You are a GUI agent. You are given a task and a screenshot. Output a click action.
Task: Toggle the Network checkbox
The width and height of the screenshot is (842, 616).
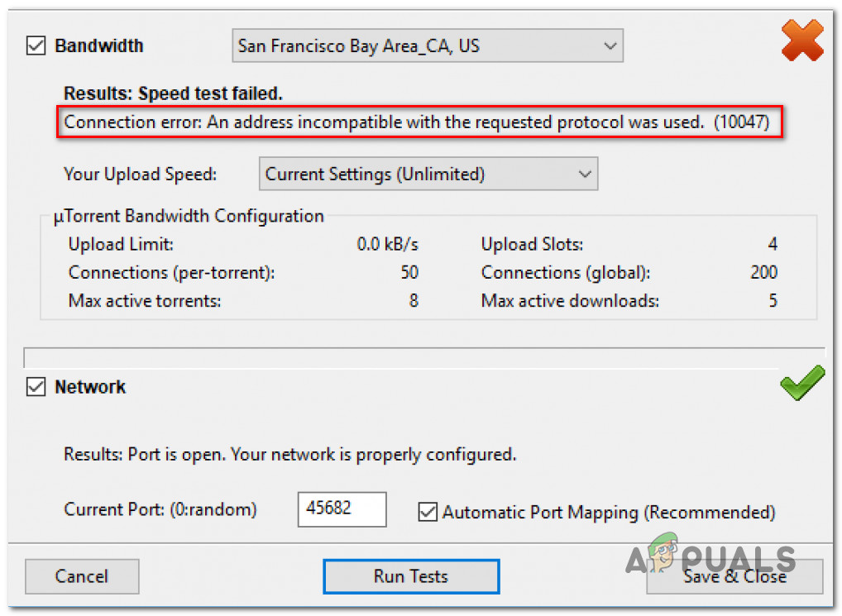[36, 386]
